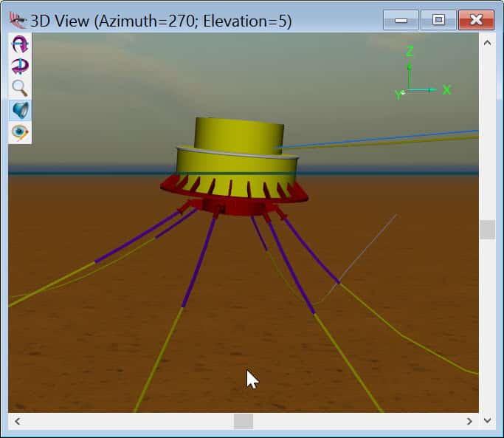Click the vertical scrollbar thumb
Viewport: 504px width, 438px height.
pyautogui.click(x=487, y=230)
